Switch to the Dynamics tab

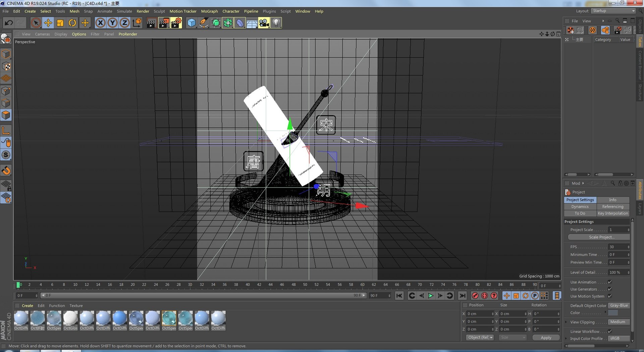[580, 207]
